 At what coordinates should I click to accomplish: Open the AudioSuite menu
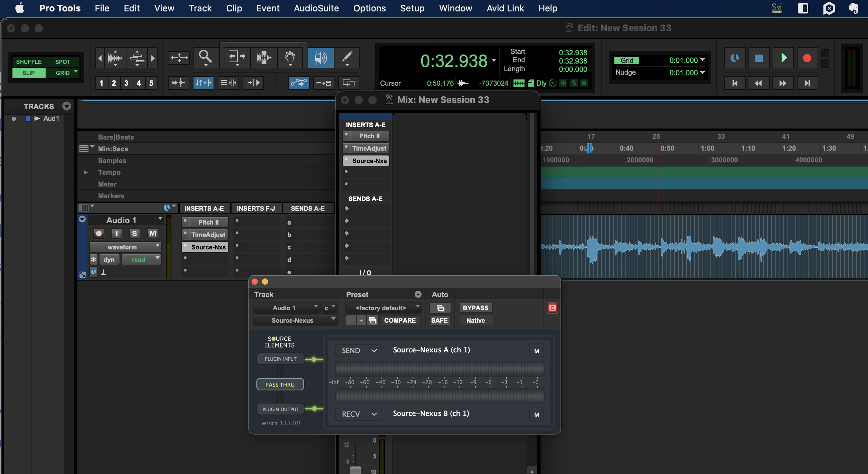click(316, 8)
